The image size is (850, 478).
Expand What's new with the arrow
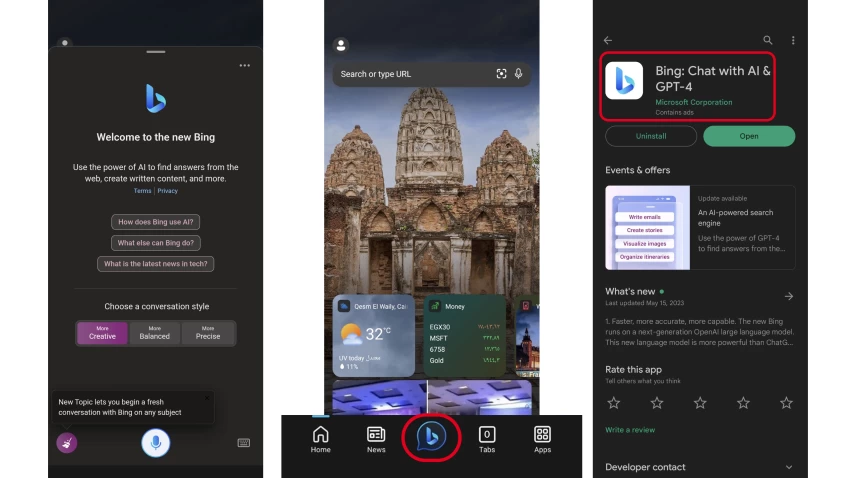789,296
